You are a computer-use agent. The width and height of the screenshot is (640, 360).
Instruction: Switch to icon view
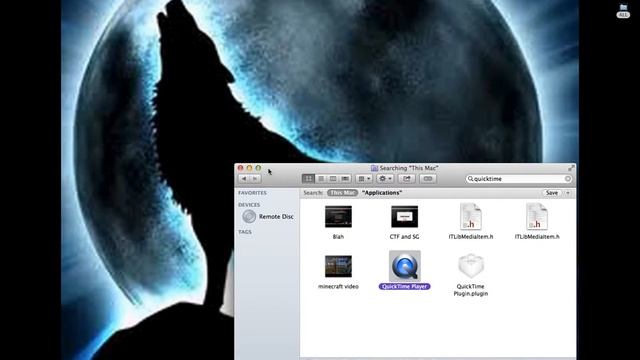coord(308,179)
